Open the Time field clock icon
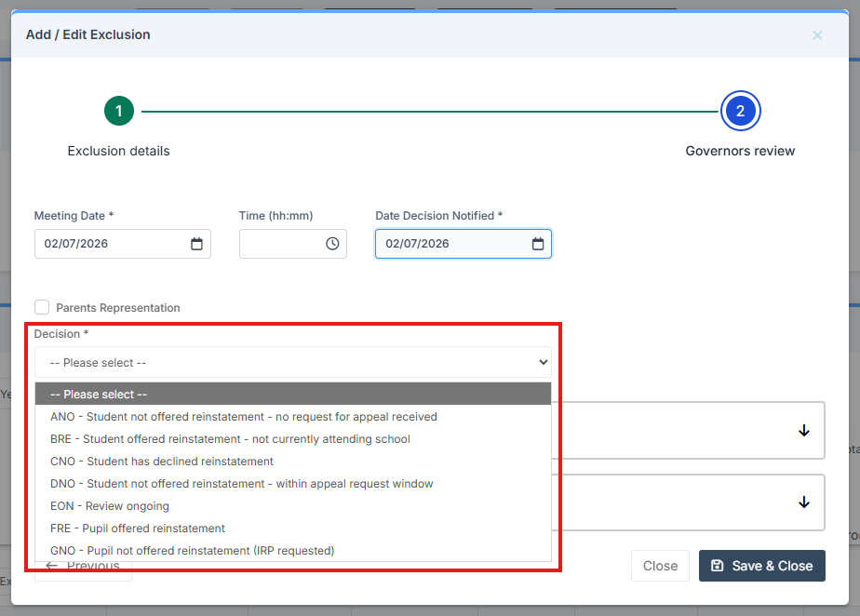 coord(332,244)
